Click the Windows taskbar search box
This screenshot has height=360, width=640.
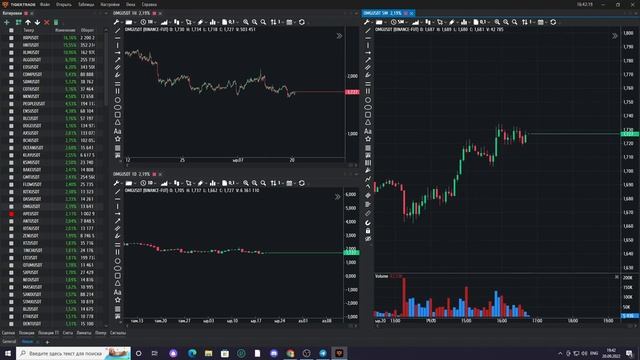tap(73, 353)
